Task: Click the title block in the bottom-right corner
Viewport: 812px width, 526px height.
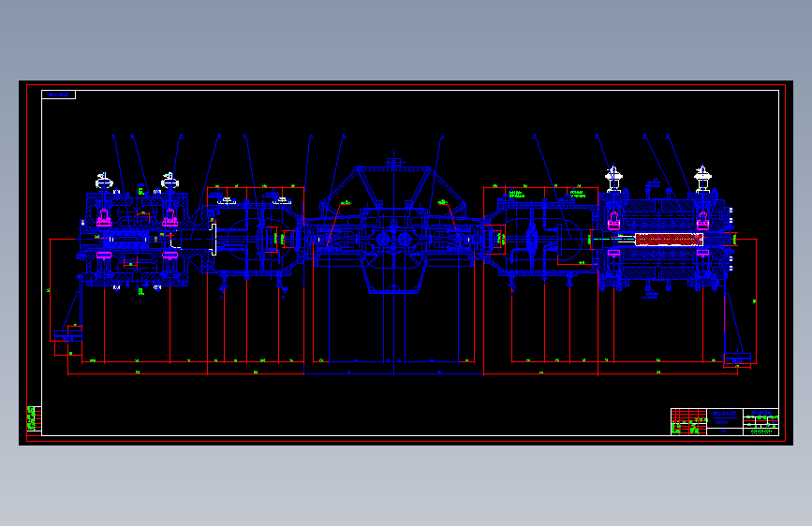Action: tap(725, 422)
